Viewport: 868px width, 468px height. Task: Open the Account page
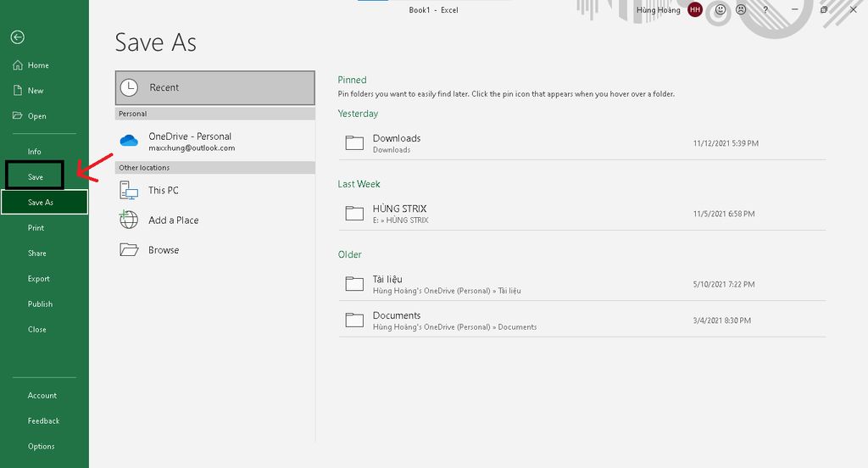tap(42, 396)
